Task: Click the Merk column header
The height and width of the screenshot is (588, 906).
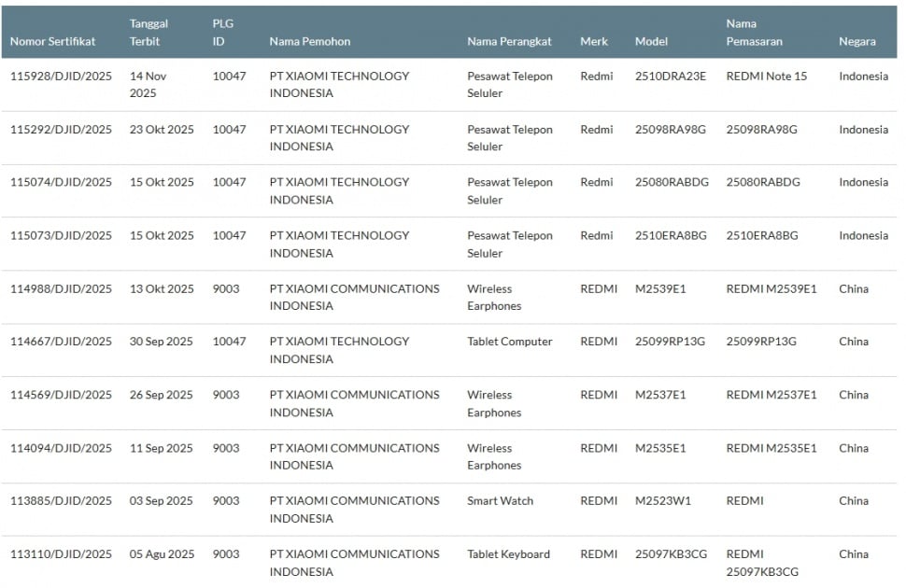Action: pos(593,41)
